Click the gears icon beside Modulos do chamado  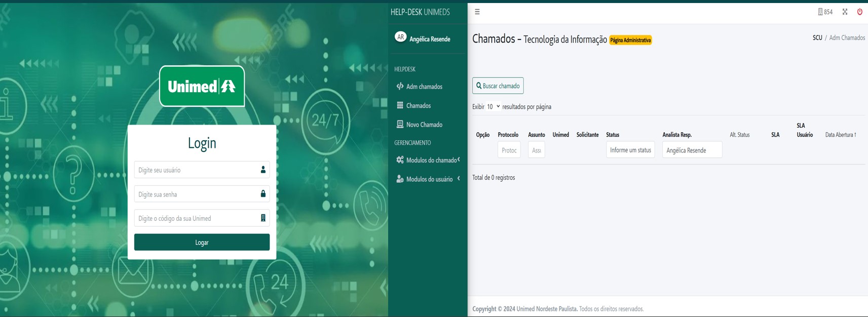[x=400, y=160]
